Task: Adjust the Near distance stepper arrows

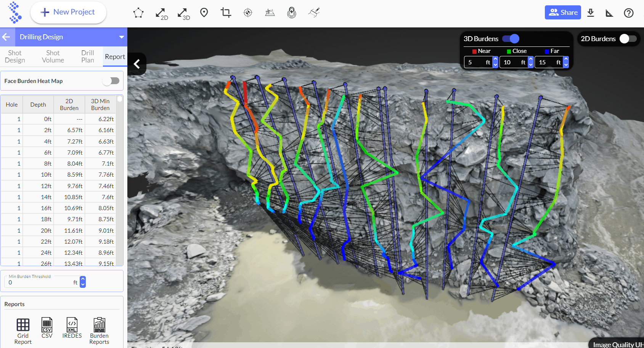Action: pyautogui.click(x=495, y=62)
